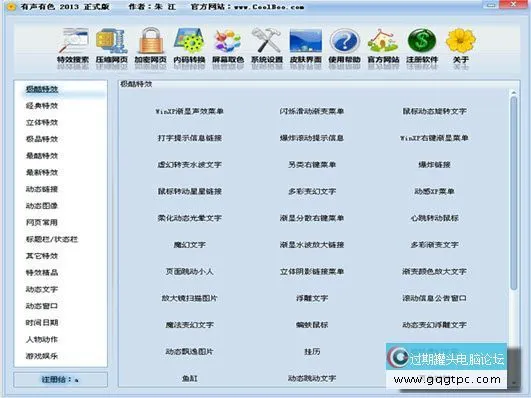Screen dimensions: 531x398
Task: Select 鼠标动态旋转文字 effect
Action: pos(434,111)
